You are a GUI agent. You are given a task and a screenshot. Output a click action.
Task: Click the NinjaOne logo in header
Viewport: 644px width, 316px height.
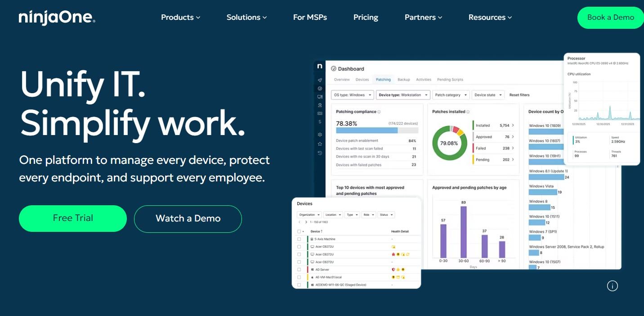tap(57, 18)
